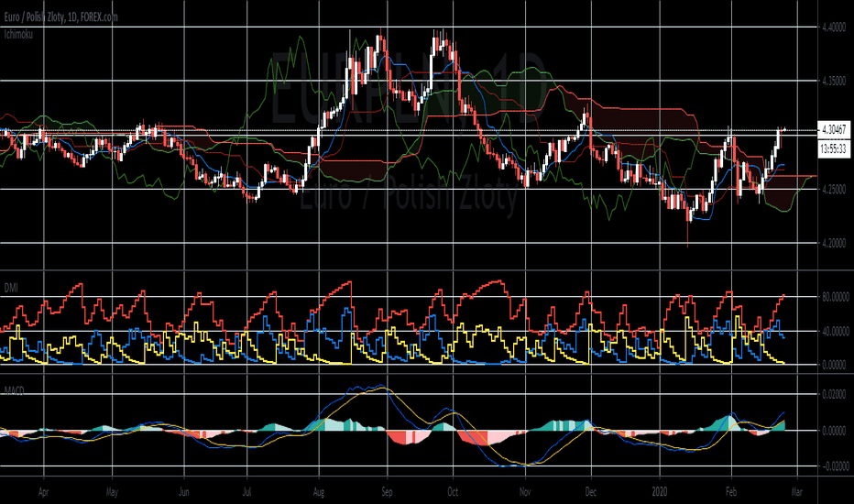Viewport: 854px width, 504px height.
Task: Select the Feb date axis marker
Action: 731,492
